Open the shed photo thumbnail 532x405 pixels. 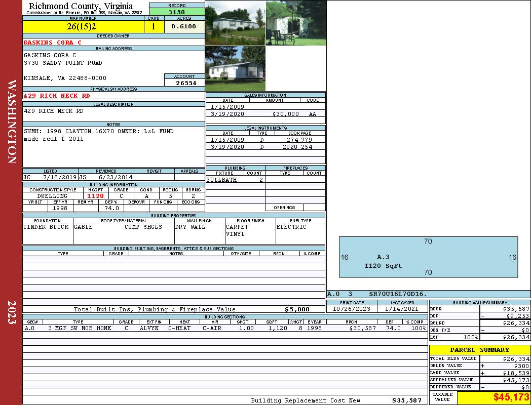click(x=296, y=23)
